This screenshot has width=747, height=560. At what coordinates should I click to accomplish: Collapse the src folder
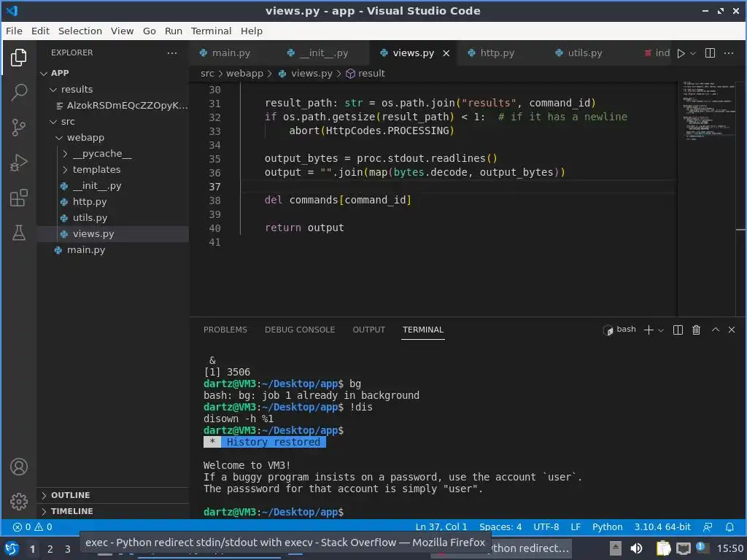(x=113, y=122)
